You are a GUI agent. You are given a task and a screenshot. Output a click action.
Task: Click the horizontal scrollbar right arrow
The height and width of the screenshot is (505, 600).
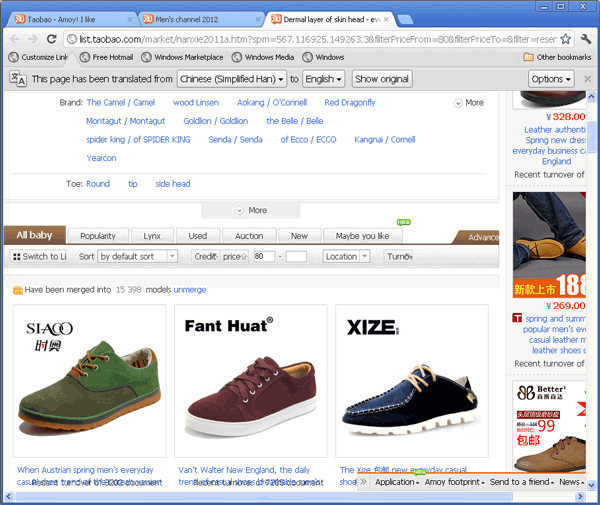(580, 497)
